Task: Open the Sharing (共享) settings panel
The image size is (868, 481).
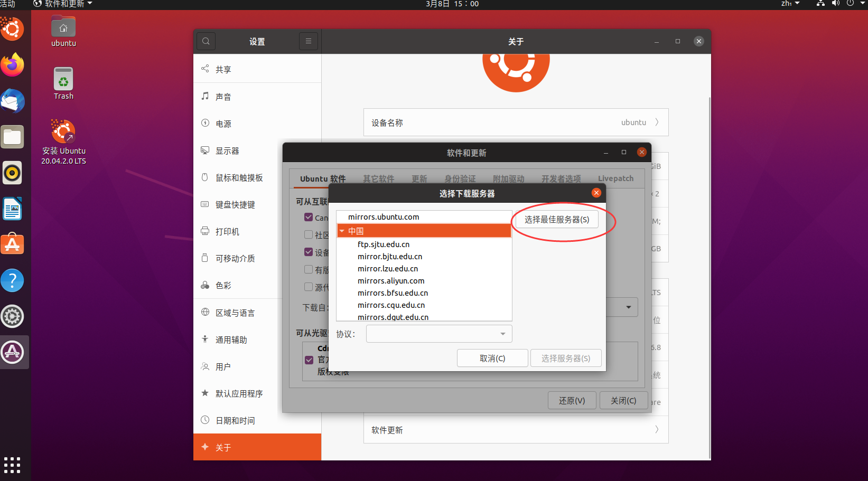Action: (257, 69)
